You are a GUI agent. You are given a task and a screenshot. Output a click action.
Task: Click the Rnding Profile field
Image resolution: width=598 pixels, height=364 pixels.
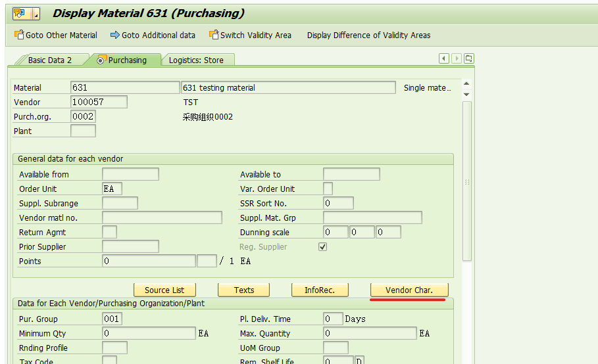(114, 348)
